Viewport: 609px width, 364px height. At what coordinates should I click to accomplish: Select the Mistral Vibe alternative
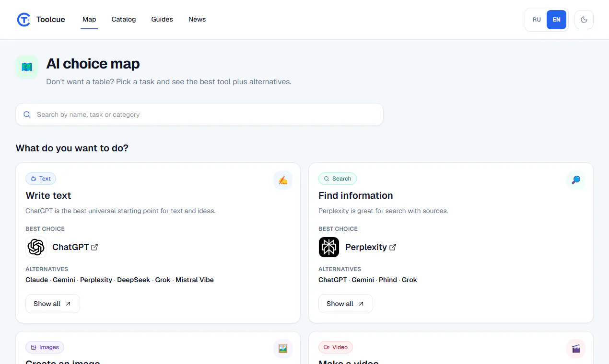[195, 280]
